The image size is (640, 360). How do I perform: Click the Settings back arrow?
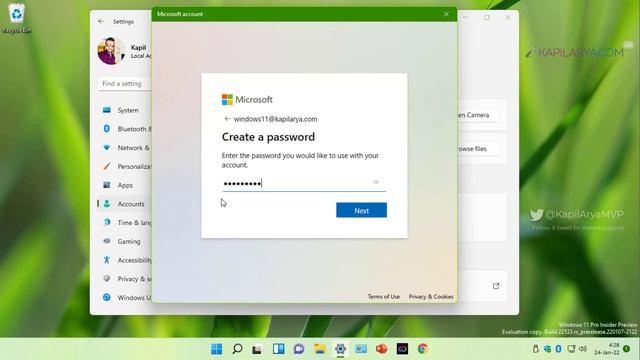click(x=101, y=21)
